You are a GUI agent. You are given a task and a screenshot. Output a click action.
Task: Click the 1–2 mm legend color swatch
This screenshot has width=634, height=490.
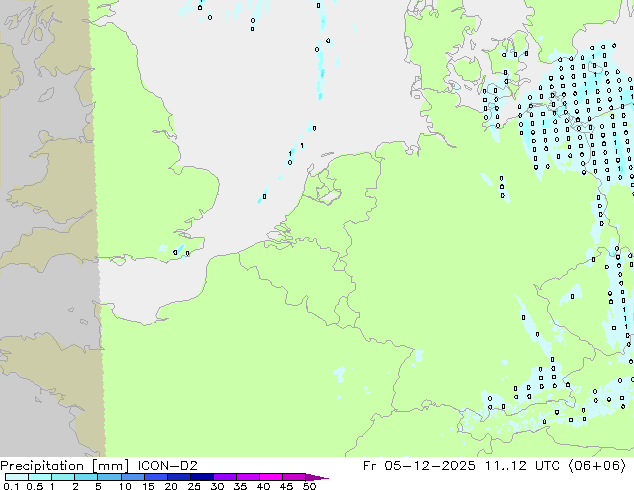pos(63,477)
